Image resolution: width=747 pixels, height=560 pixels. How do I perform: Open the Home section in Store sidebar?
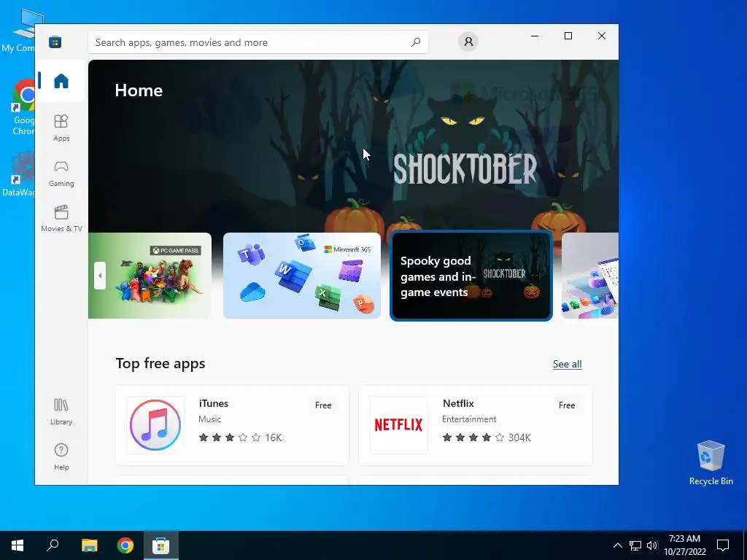[61, 81]
